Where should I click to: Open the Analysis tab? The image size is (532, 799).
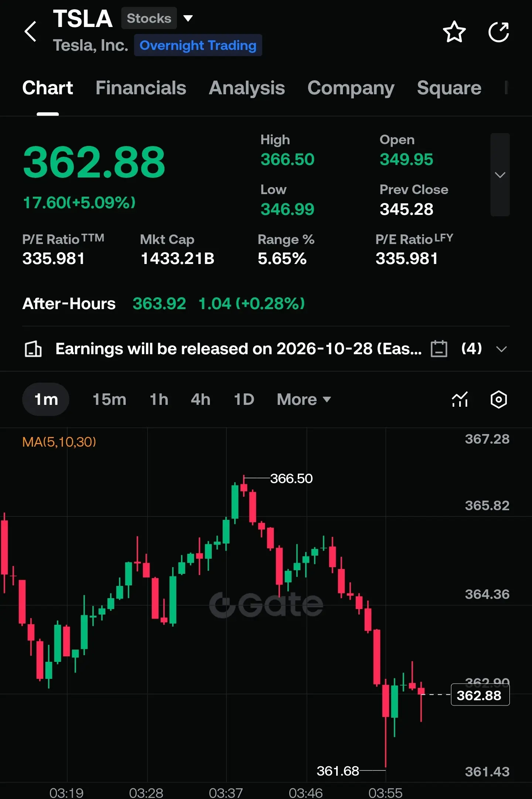coord(247,88)
